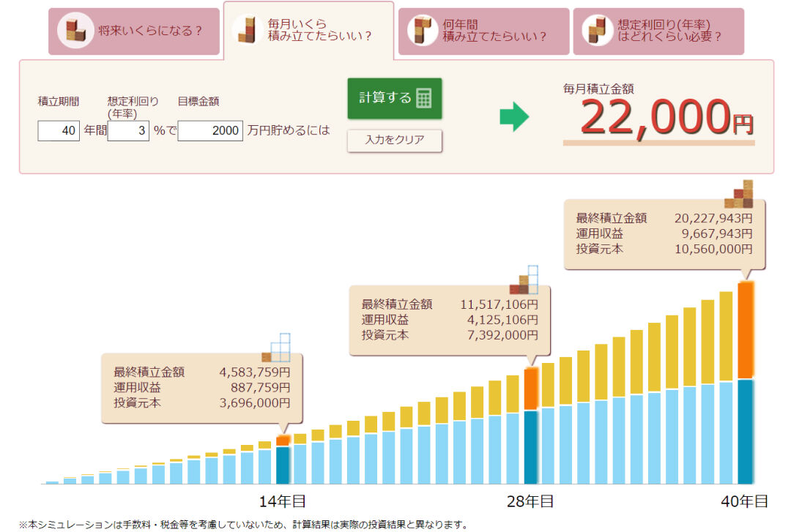This screenshot has width=791, height=532.
Task: Click block icon on 毎月いくら tab
Action: click(x=248, y=30)
